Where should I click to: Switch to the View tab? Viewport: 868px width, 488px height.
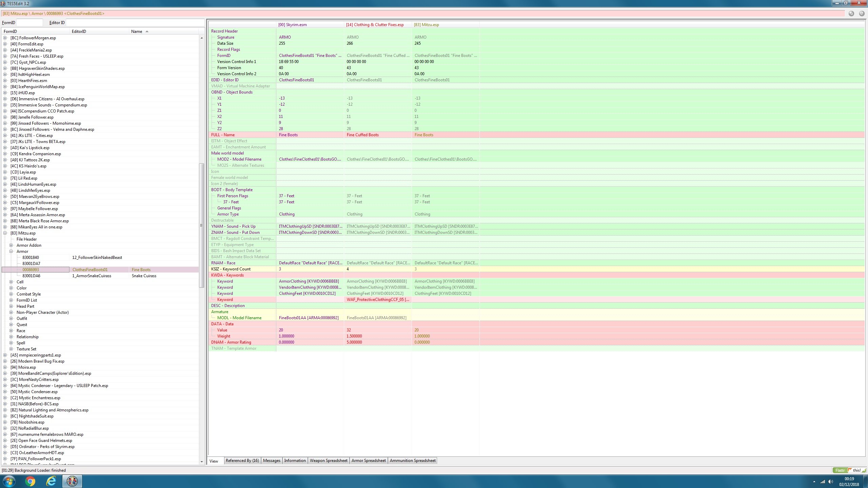tap(214, 461)
